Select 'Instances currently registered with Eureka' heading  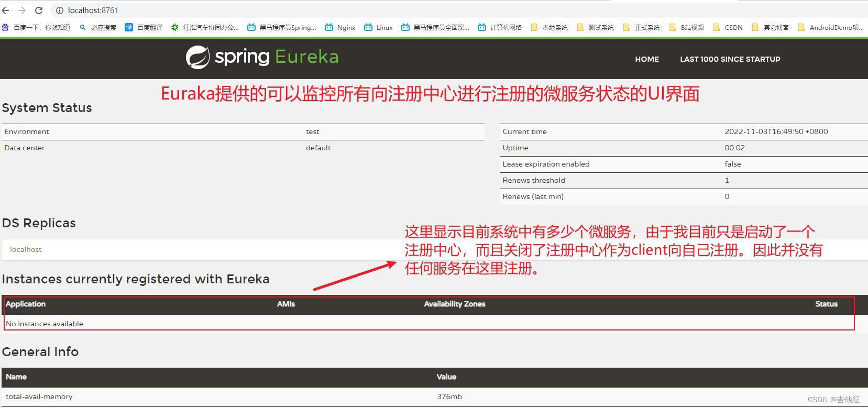click(x=136, y=279)
